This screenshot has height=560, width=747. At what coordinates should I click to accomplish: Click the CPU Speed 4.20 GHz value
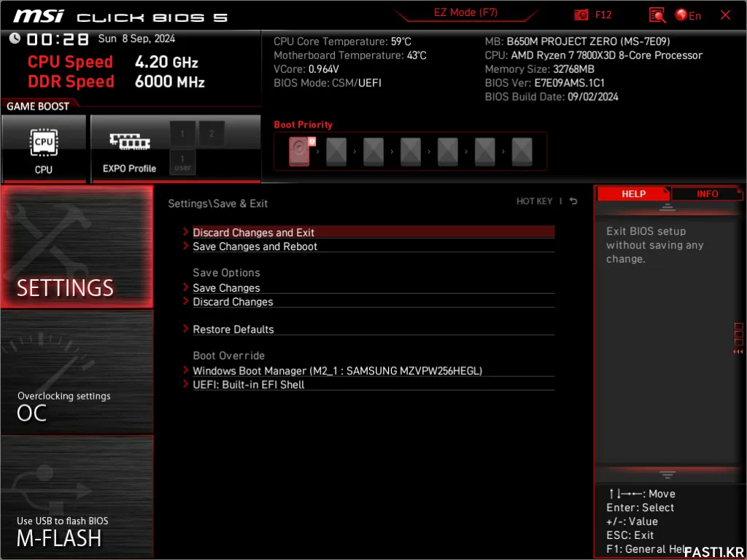pos(166,62)
